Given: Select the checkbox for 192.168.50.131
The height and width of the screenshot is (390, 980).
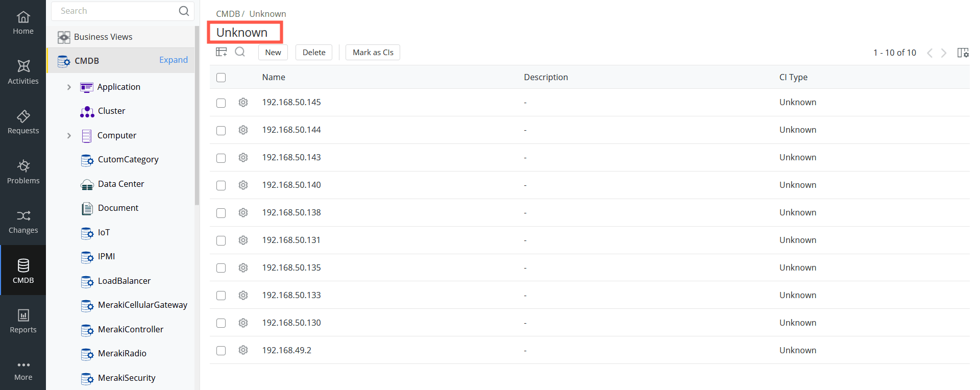Looking at the screenshot, I should pos(221,240).
